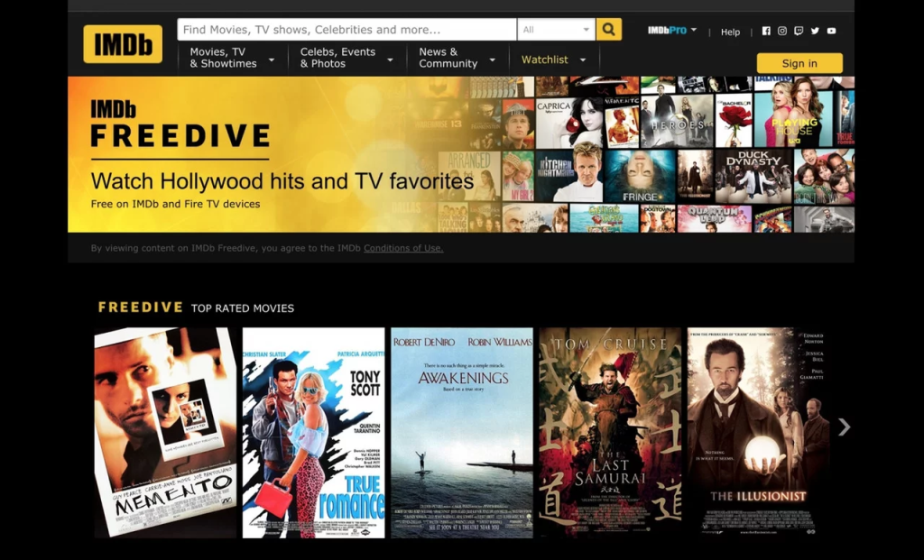Open IMDb's Instagram icon
The image size is (924, 560).
(782, 31)
